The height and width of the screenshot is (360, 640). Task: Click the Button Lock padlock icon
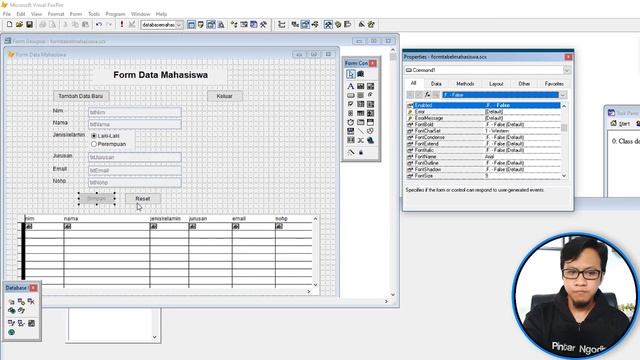(360, 152)
